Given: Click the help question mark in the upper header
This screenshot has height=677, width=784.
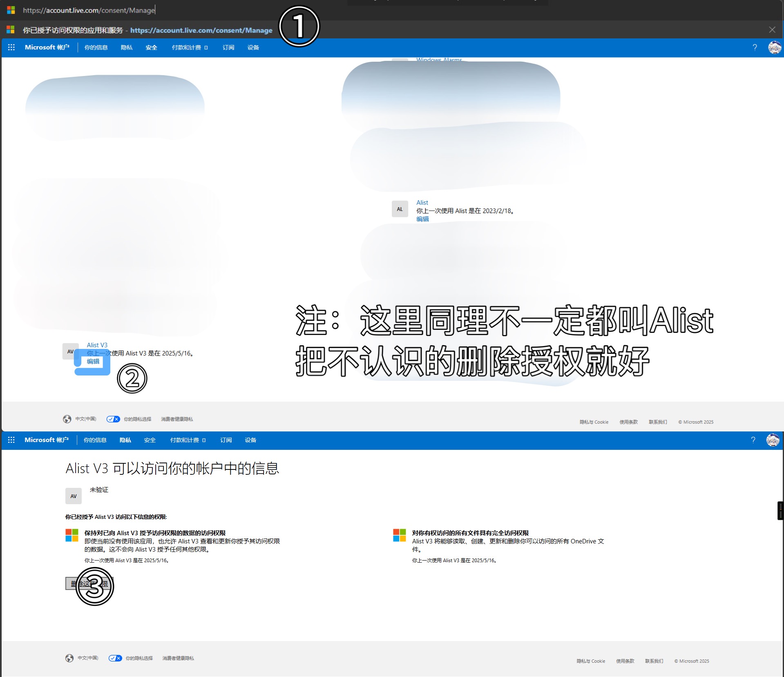Looking at the screenshot, I should pyautogui.click(x=755, y=47).
